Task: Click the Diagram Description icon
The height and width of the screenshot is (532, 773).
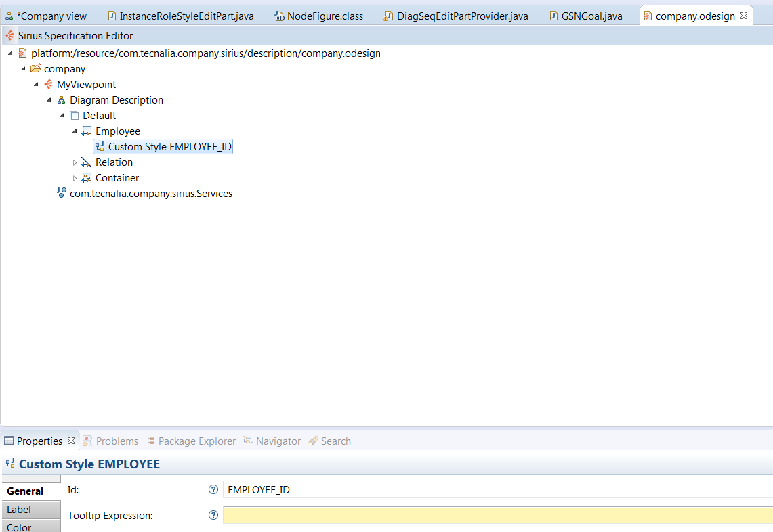Action: tap(61, 100)
